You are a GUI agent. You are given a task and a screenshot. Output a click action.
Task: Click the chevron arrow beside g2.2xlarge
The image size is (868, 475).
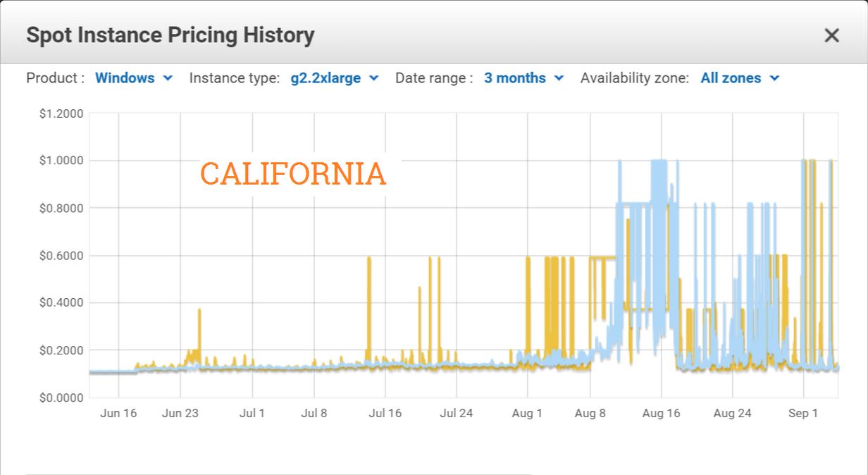click(x=373, y=78)
